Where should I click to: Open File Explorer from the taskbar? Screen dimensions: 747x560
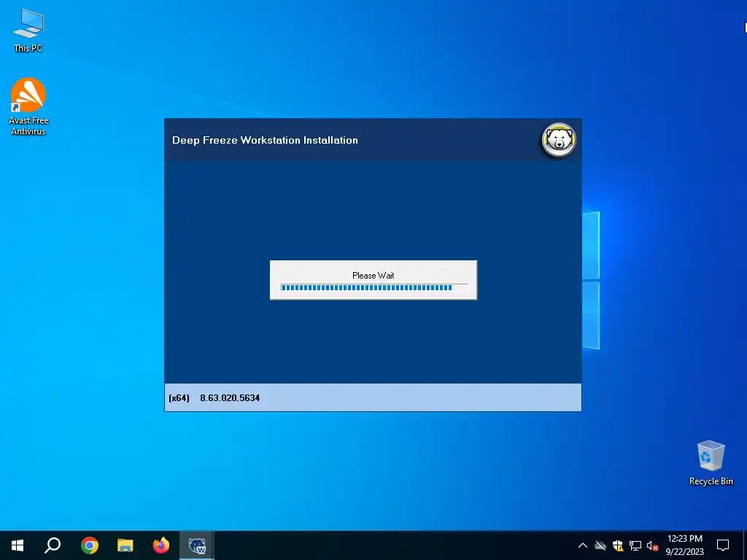125,545
